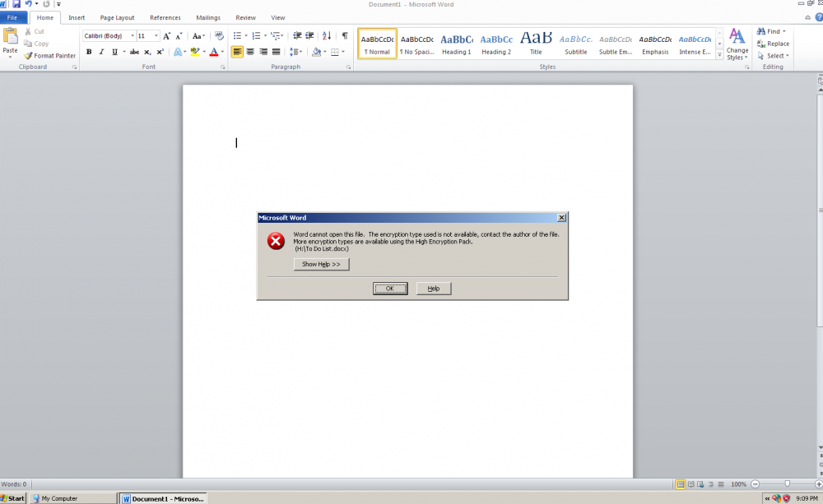Toggle Bold formatting

coord(89,52)
